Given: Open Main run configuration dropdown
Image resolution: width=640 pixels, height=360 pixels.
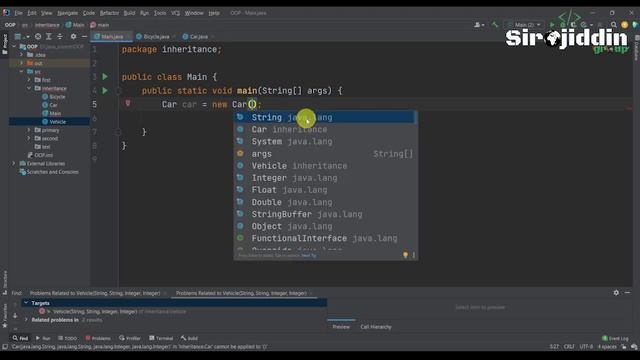Looking at the screenshot, I should 524,25.
